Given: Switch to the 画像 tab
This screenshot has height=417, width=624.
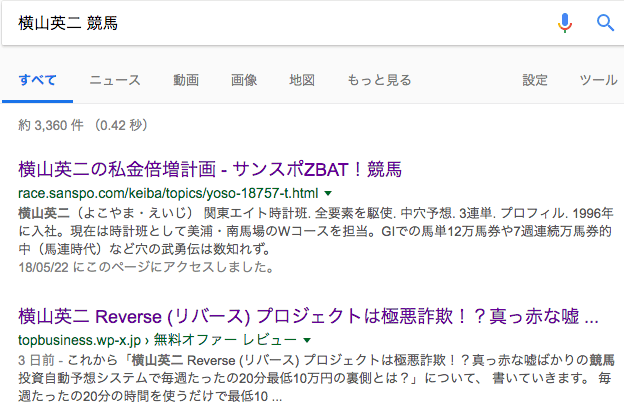Looking at the screenshot, I should click(244, 80).
